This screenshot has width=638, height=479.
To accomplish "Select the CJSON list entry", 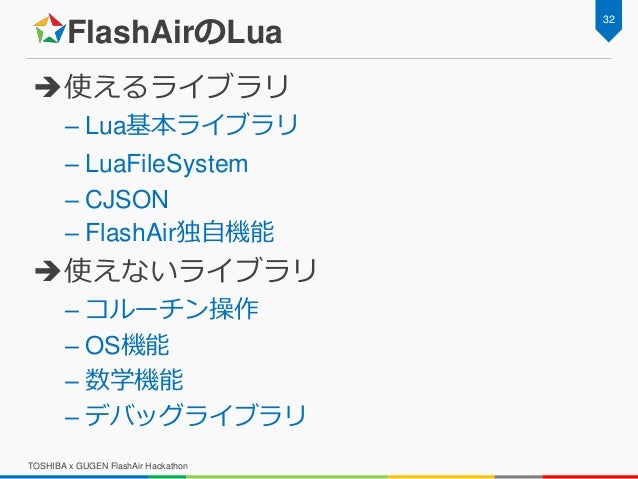I will (127, 199).
